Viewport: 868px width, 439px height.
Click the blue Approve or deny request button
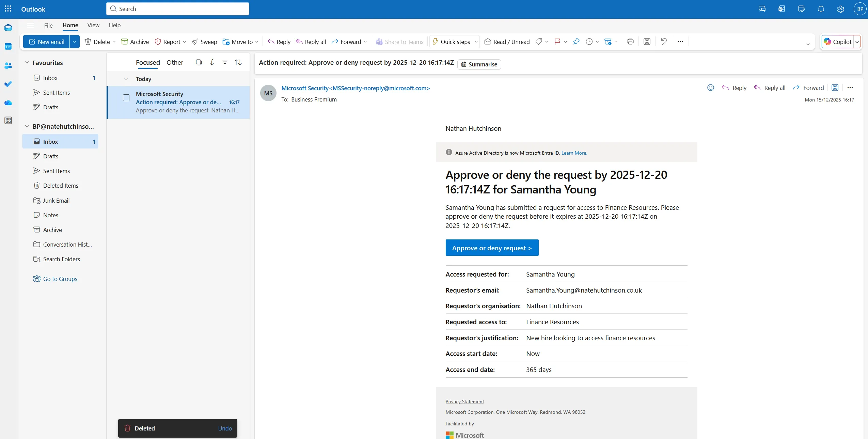(x=492, y=248)
